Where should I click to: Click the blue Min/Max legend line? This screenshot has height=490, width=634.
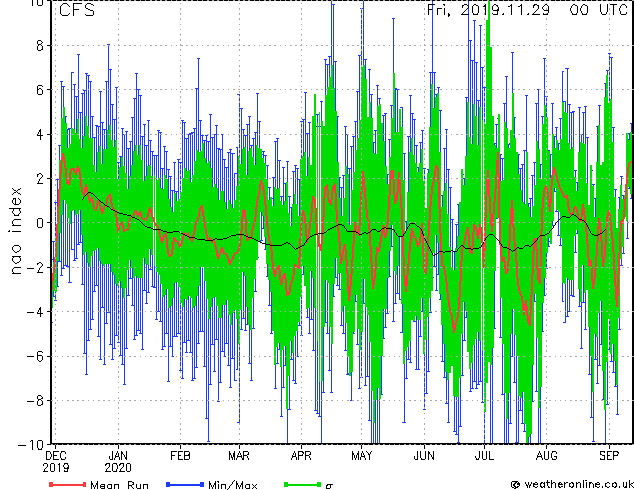(185, 484)
